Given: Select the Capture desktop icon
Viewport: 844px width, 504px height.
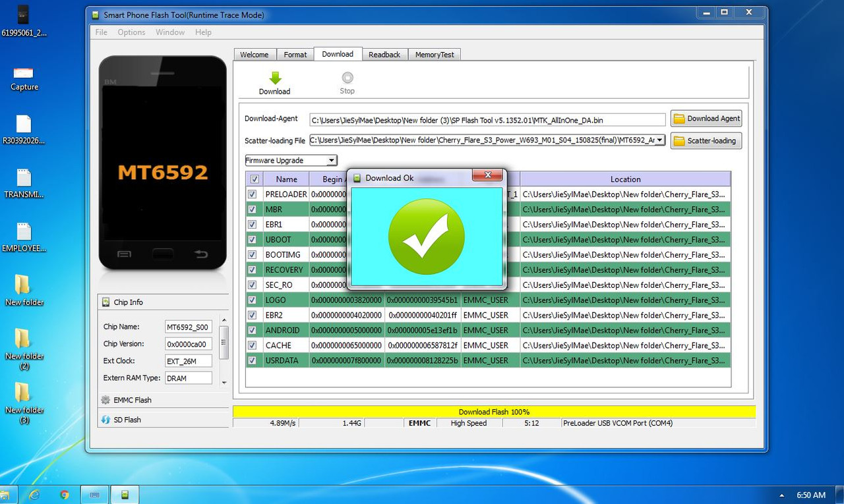Looking at the screenshot, I should (24, 79).
